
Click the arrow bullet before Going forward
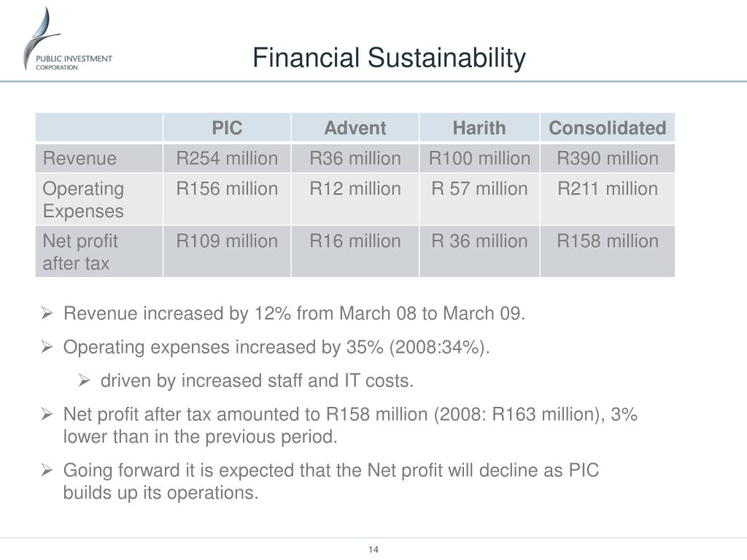47,470
